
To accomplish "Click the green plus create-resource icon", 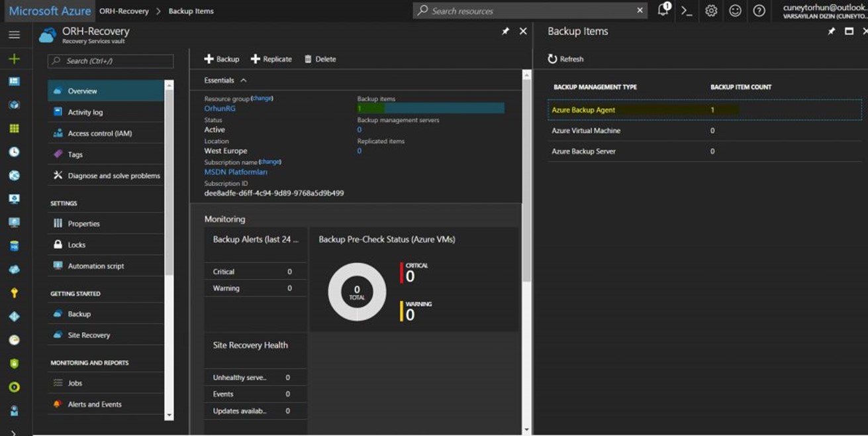I will (14, 59).
